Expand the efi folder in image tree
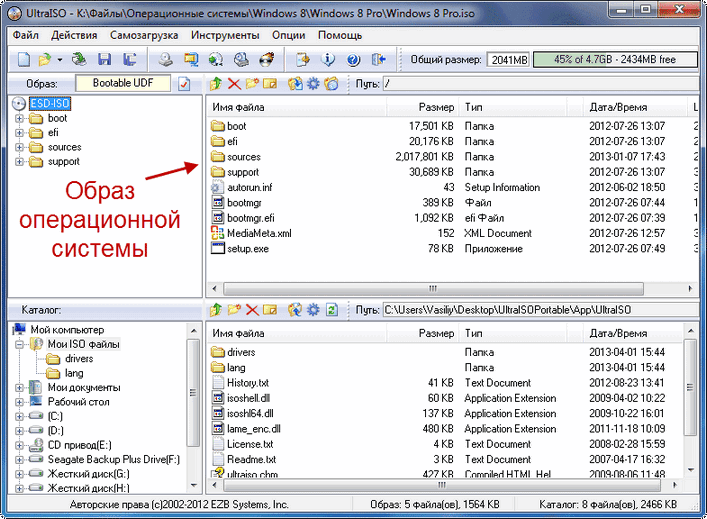This screenshot has width=707, height=519. click(19, 133)
